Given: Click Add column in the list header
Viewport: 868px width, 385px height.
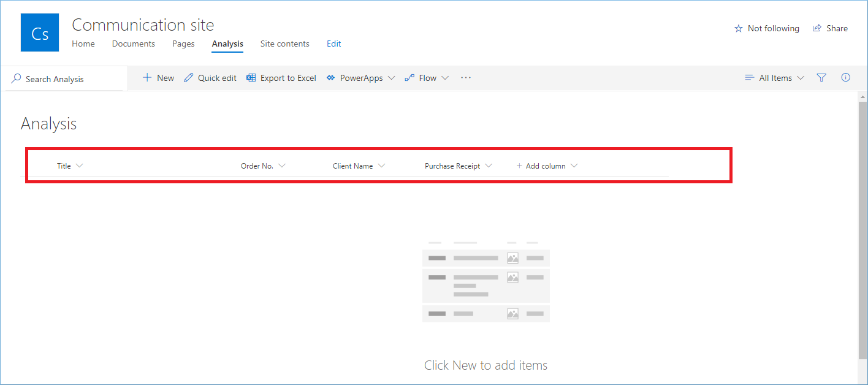Looking at the screenshot, I should (542, 166).
